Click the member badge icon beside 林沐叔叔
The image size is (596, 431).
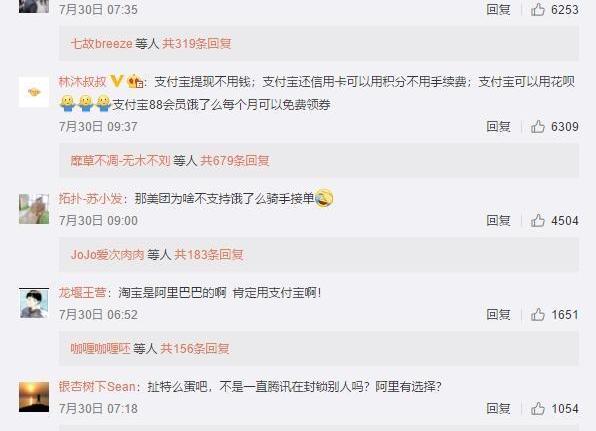(x=135, y=81)
